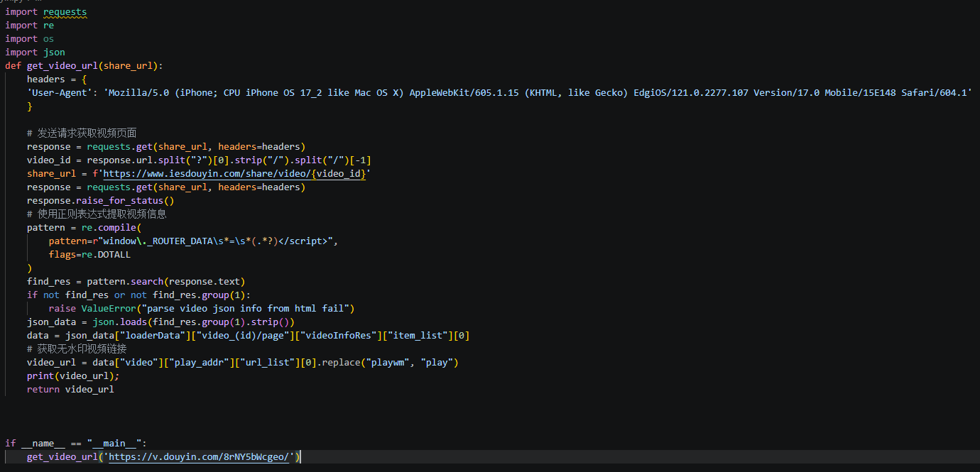The image size is (980, 472).
Task: Click the comment '# 获取无水印视频链接'
Action: 77,349
